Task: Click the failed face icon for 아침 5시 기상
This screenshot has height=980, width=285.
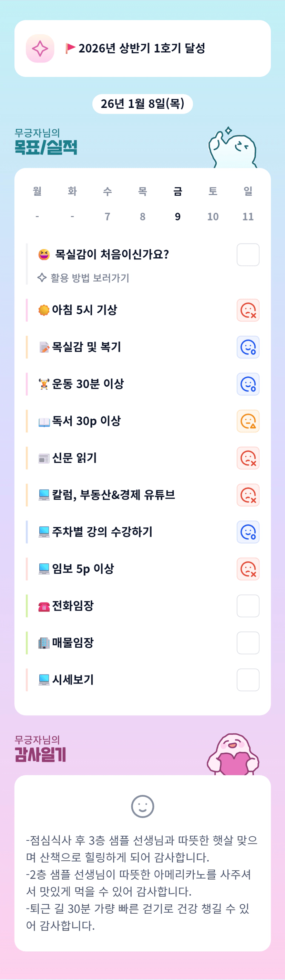Action: (x=248, y=310)
